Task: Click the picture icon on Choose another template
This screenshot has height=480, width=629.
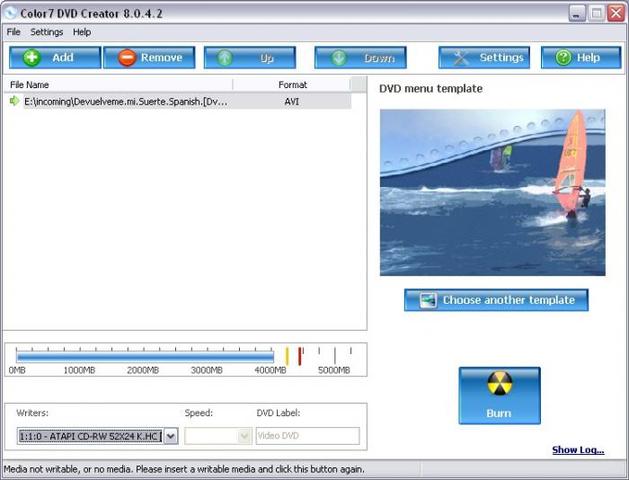Action: click(x=428, y=300)
